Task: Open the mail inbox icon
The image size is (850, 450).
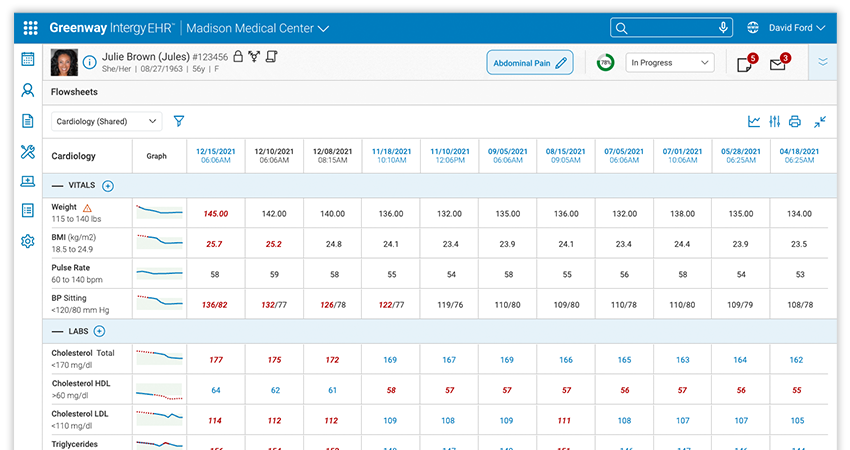Action: 777,65
